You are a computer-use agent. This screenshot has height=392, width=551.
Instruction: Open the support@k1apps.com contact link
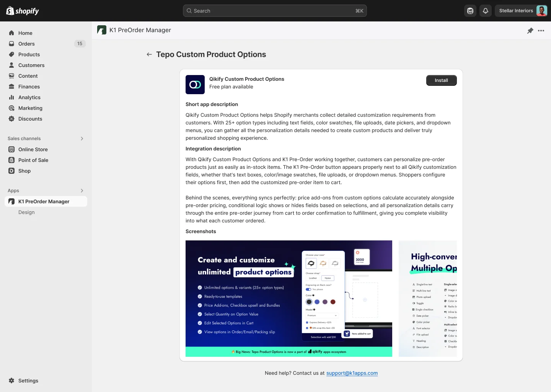click(352, 373)
